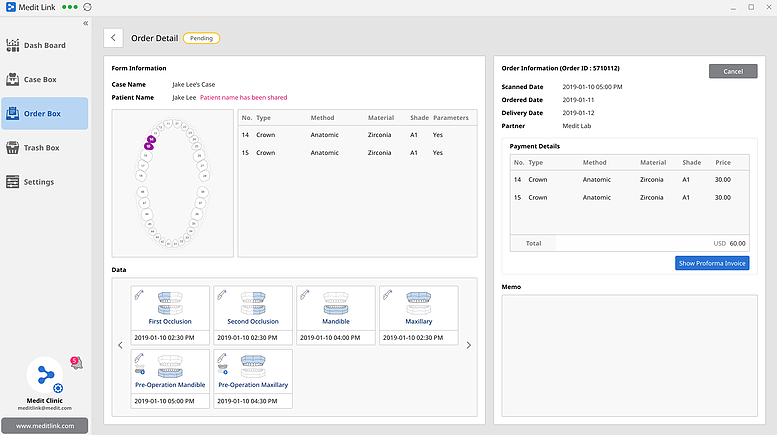Show the Proforma Invoice

(711, 263)
